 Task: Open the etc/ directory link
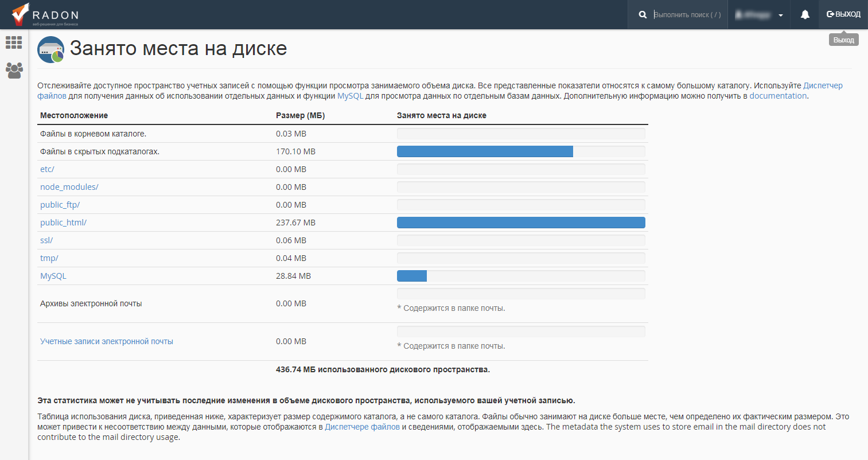[x=47, y=169]
